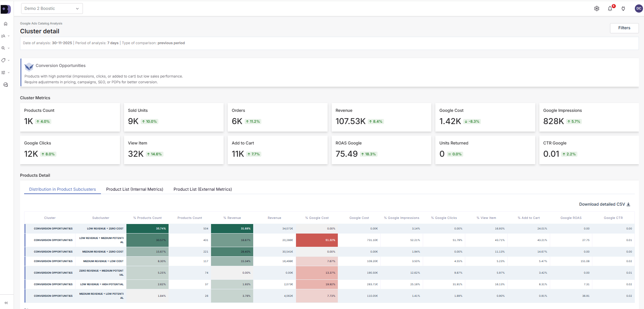Open settings gear in top bar
Image resolution: width=644 pixels, height=309 pixels.
click(596, 8)
